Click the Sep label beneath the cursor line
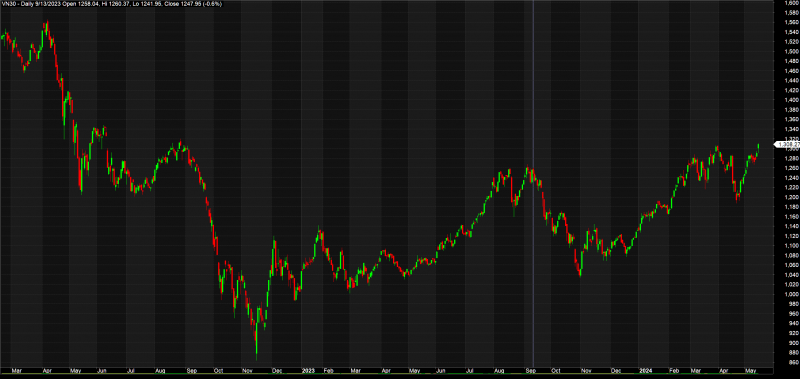The width and height of the screenshot is (800, 379). pos(531,370)
